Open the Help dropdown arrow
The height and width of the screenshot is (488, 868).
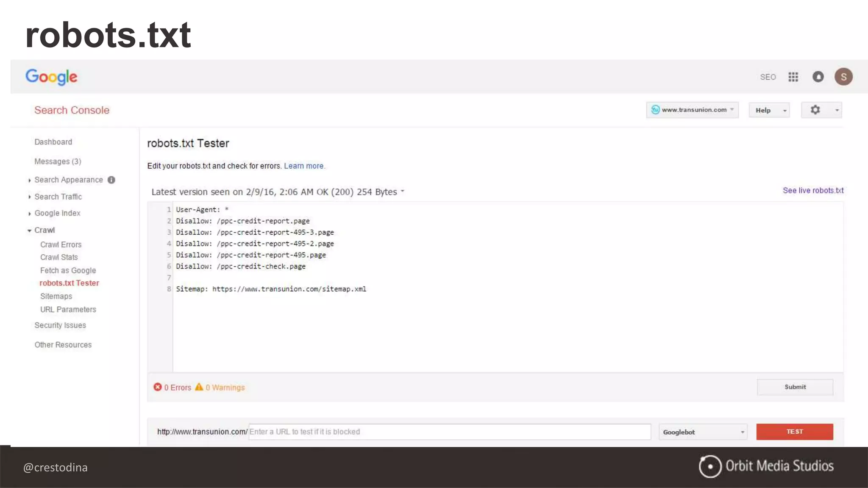(x=785, y=111)
